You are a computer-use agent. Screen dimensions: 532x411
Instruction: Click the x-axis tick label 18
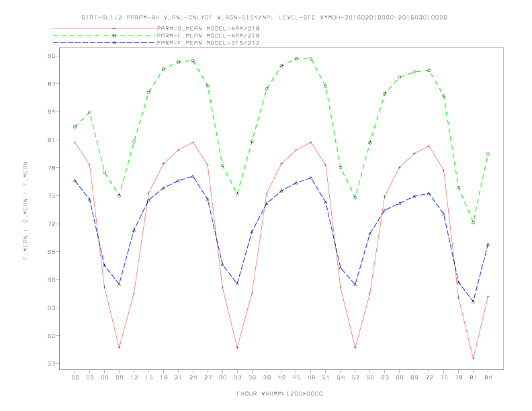coord(163,377)
